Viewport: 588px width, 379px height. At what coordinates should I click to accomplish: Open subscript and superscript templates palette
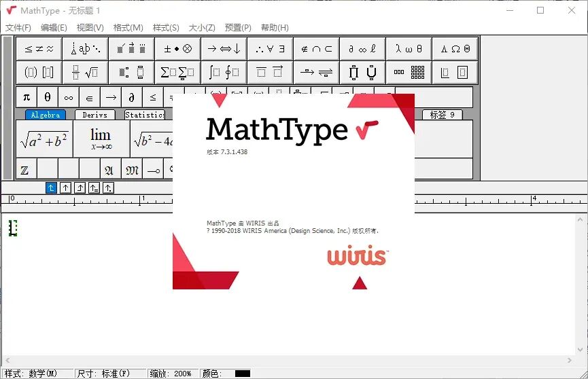pos(132,73)
